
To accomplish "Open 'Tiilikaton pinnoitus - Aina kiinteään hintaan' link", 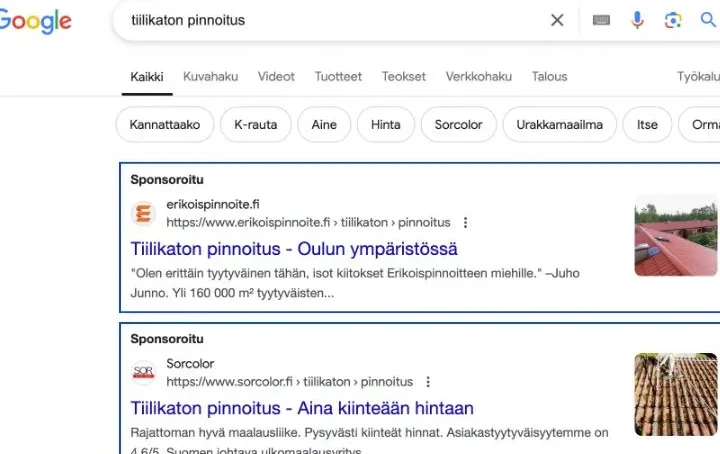I will click(x=302, y=408).
